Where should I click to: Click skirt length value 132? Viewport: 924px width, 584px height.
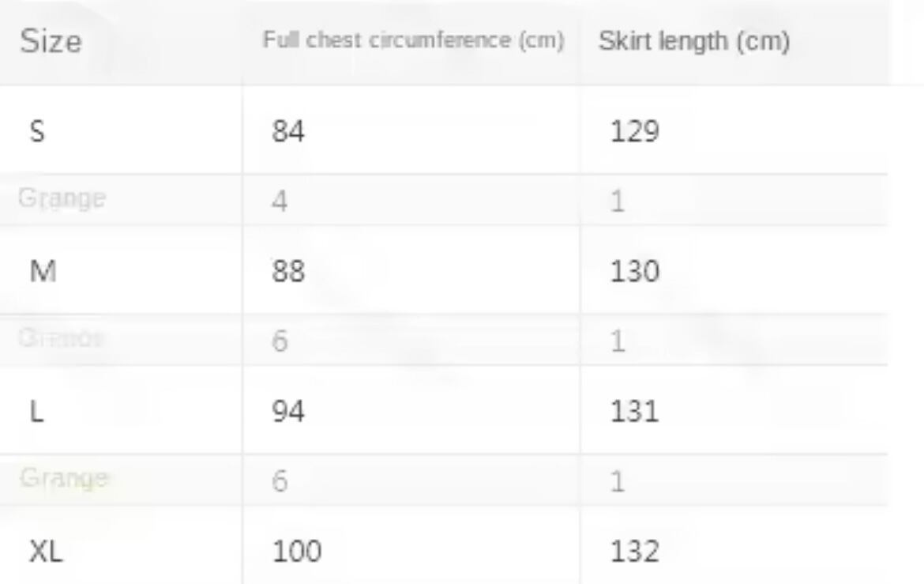634,552
